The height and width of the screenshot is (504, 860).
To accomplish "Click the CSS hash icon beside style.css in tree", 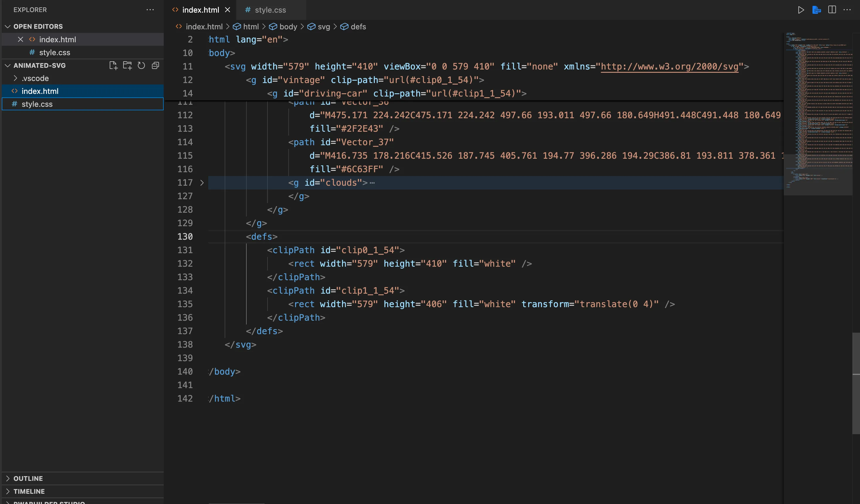I will [x=14, y=104].
